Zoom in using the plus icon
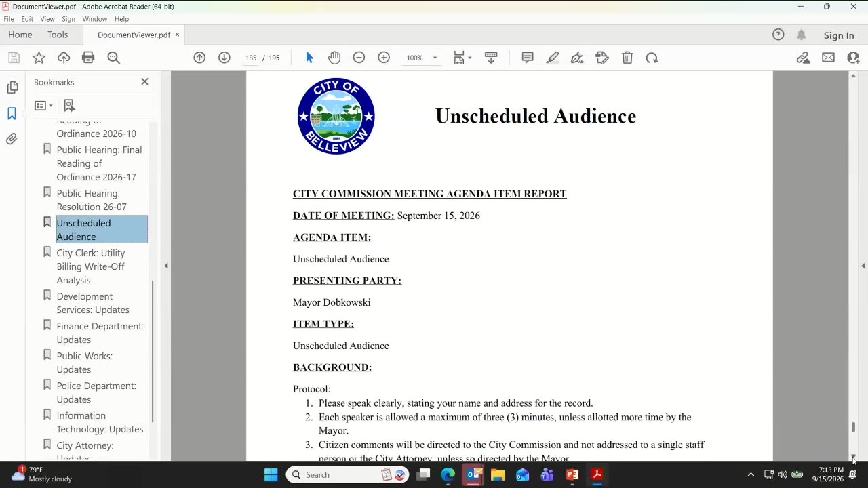The width and height of the screenshot is (868, 488). [384, 58]
